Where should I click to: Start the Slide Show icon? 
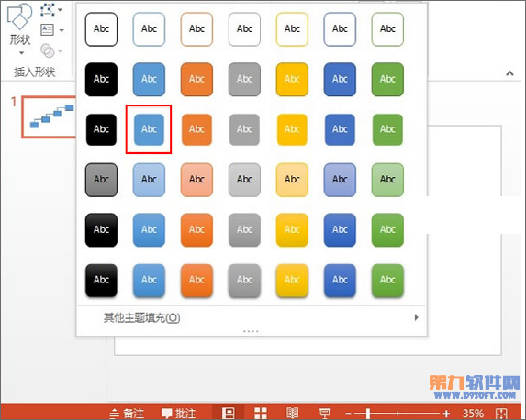coord(324,414)
